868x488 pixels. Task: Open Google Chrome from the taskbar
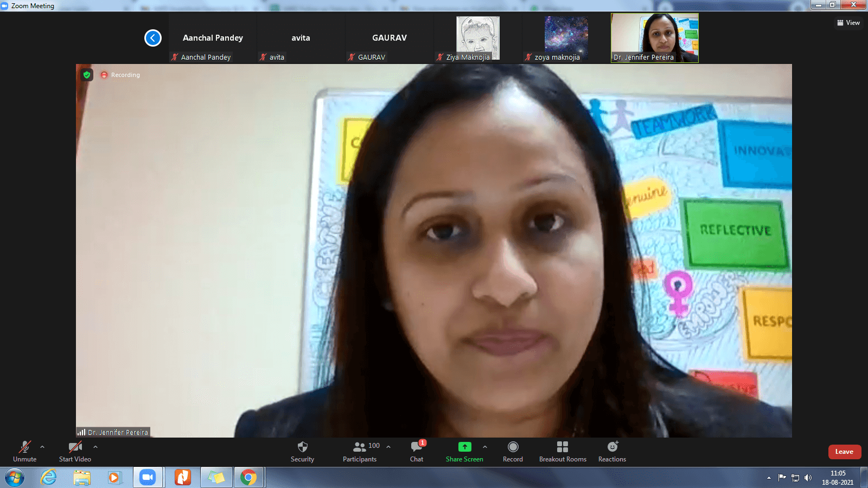248,477
